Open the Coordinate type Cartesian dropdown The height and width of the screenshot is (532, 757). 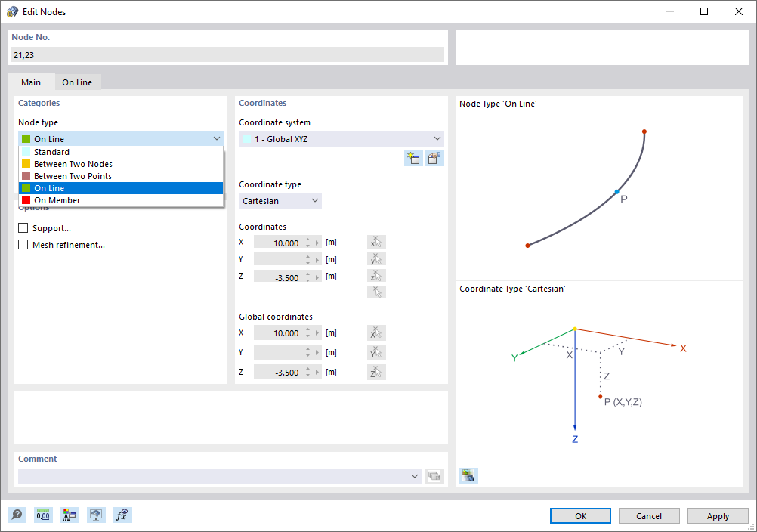click(x=280, y=201)
